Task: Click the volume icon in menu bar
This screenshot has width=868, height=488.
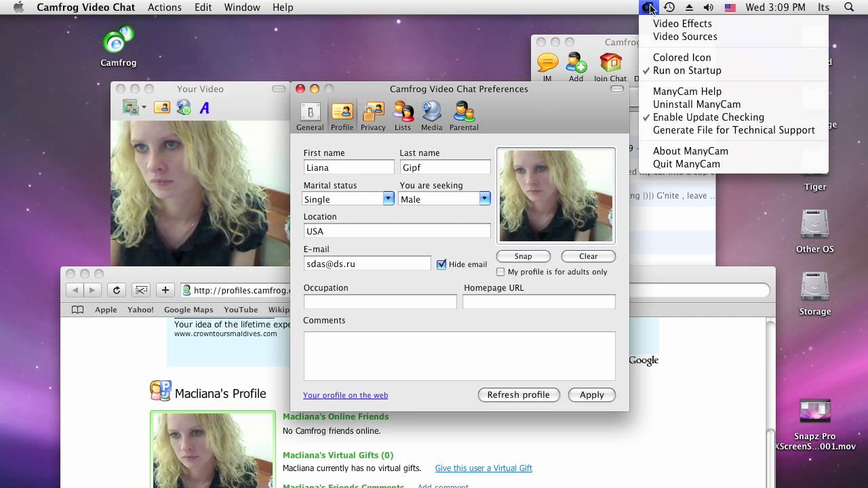Action: (x=709, y=7)
